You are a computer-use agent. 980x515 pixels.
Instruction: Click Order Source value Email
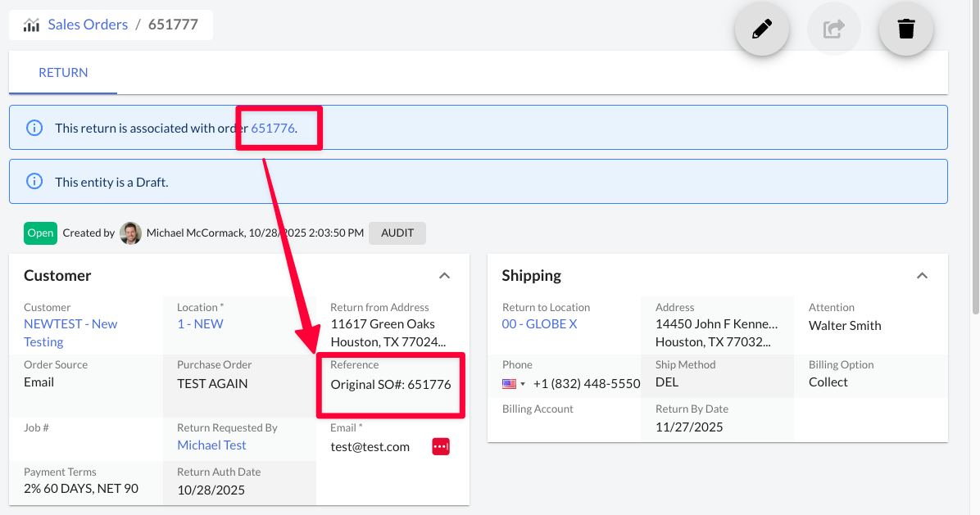[39, 382]
